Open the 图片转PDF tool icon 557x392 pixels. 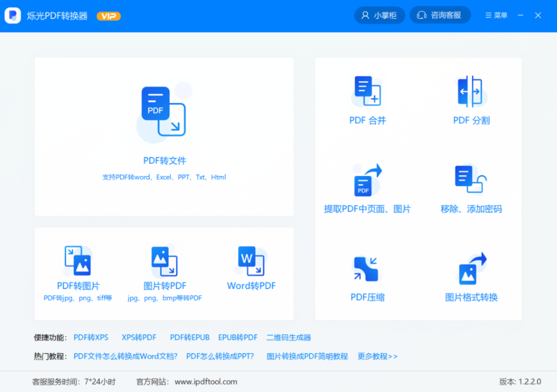click(164, 261)
